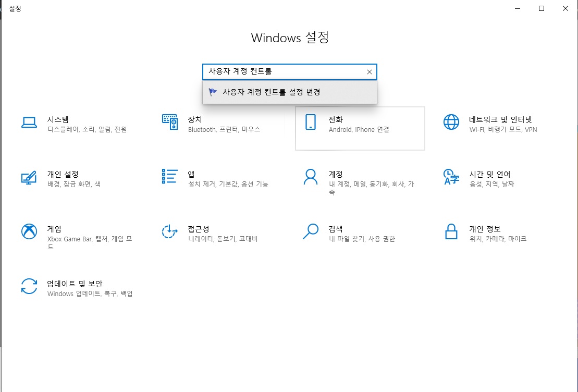Click the Wi-Fi, 비행기 모드, VPN description
The height and width of the screenshot is (392, 578).
pos(503,129)
